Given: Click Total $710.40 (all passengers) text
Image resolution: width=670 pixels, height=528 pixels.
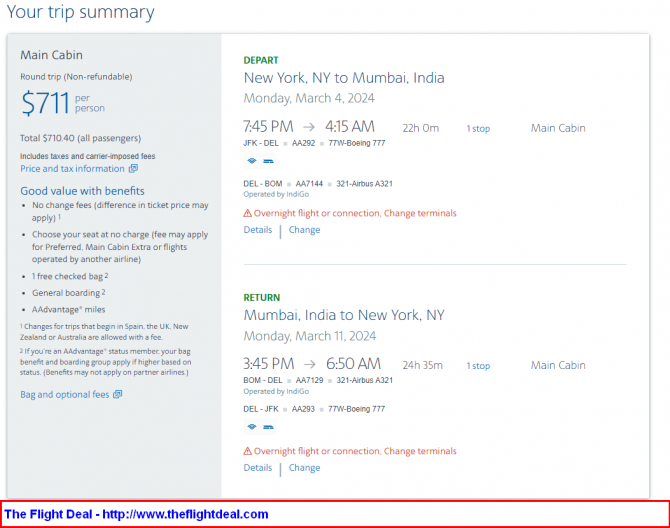Looking at the screenshot, I should tap(80, 138).
